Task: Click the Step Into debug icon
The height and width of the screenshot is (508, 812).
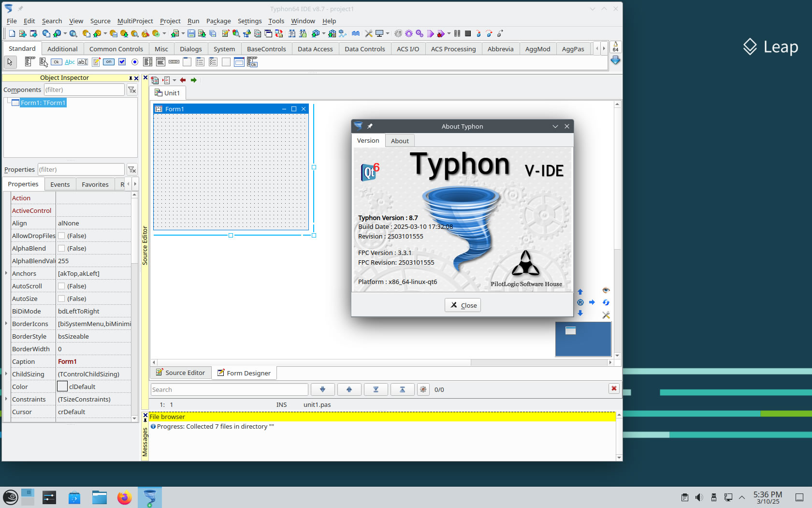Action: tap(478, 33)
